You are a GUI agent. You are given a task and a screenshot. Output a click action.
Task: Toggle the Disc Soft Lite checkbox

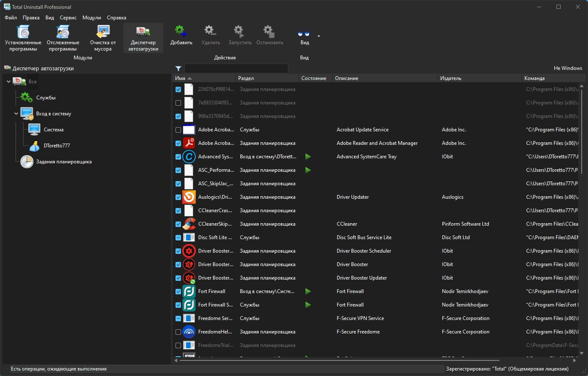(x=178, y=237)
